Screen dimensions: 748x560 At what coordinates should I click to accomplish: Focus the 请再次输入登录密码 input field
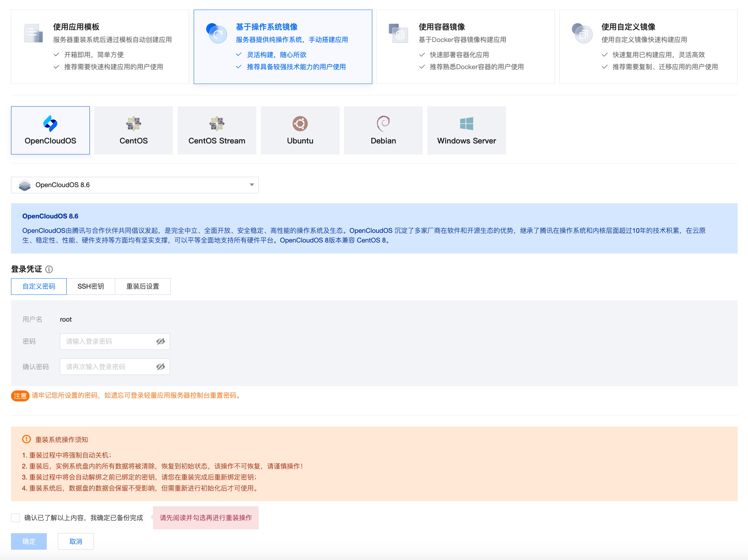click(x=115, y=367)
